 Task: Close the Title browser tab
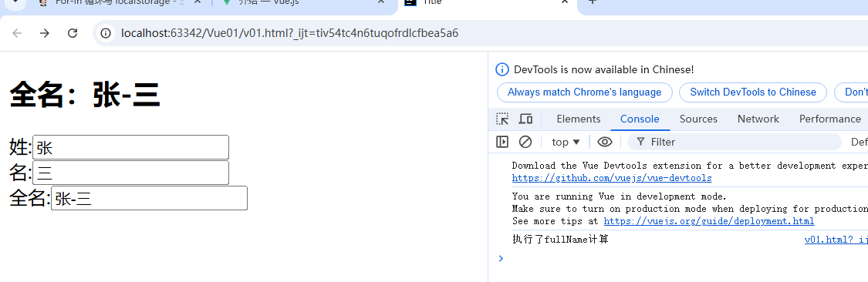(x=565, y=2)
